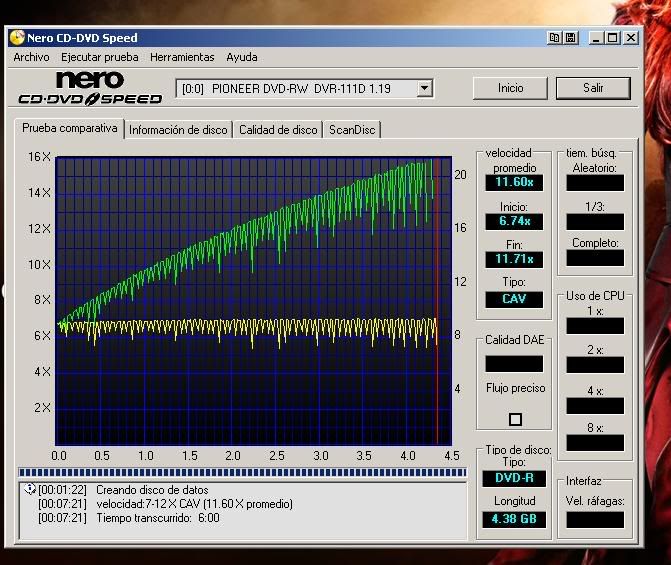671x565 pixels.
Task: Click the empty CPU usage 1 x field
Action: coord(595,326)
